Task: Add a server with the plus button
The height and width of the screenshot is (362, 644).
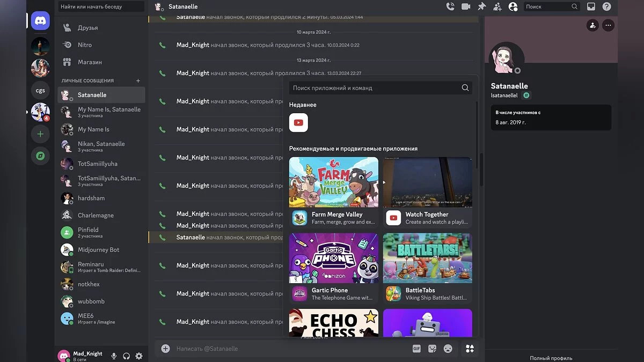Action: tap(40, 134)
